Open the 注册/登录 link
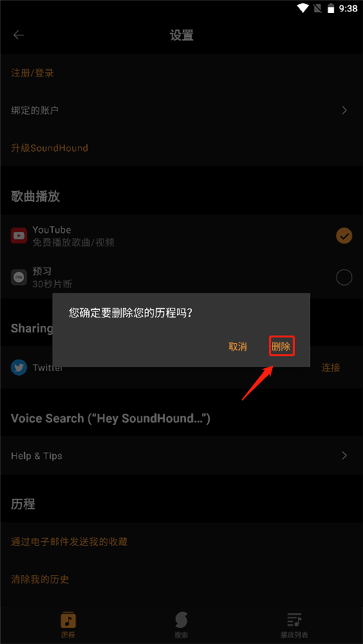The image size is (363, 644). [x=33, y=73]
